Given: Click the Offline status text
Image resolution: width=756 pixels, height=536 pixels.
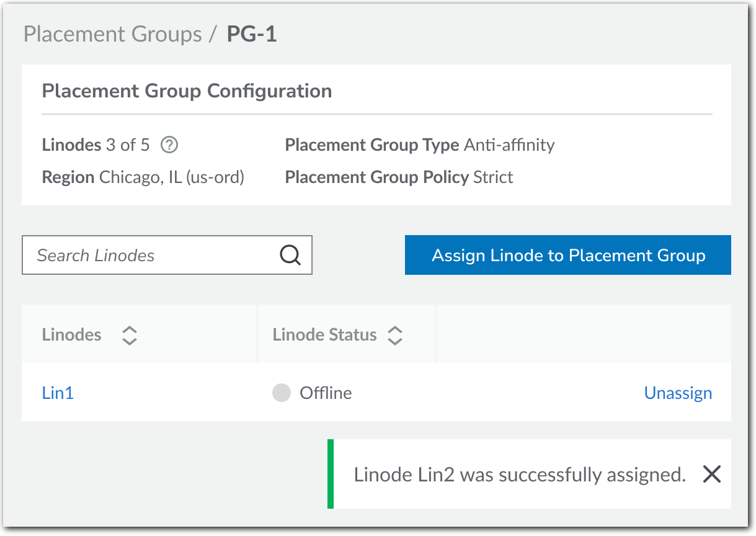Looking at the screenshot, I should point(326,393).
